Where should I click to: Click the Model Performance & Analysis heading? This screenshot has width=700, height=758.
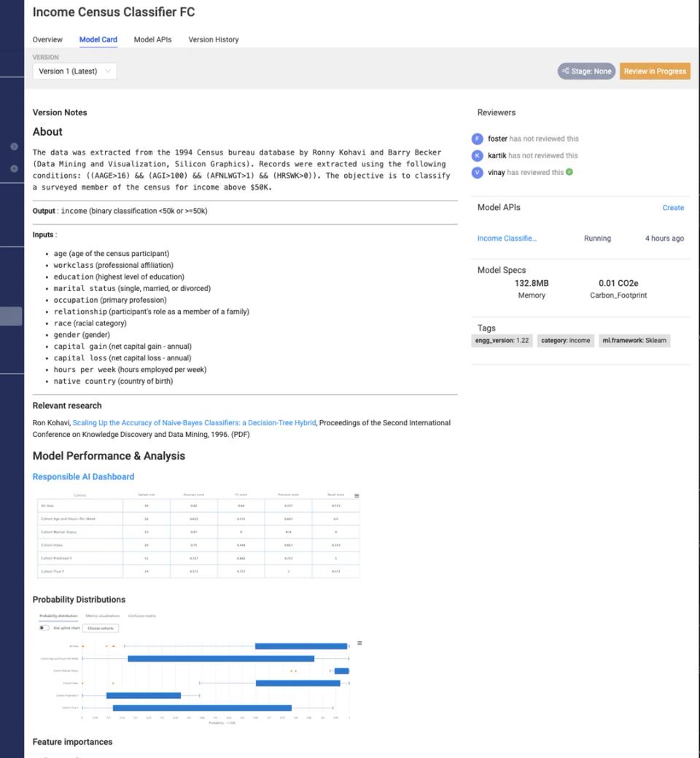point(109,456)
